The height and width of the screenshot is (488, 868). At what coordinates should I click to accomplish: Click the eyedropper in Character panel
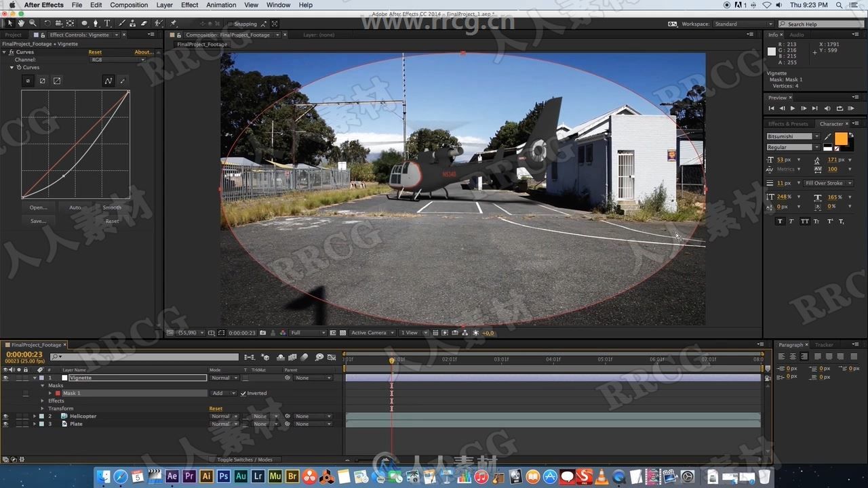point(827,137)
